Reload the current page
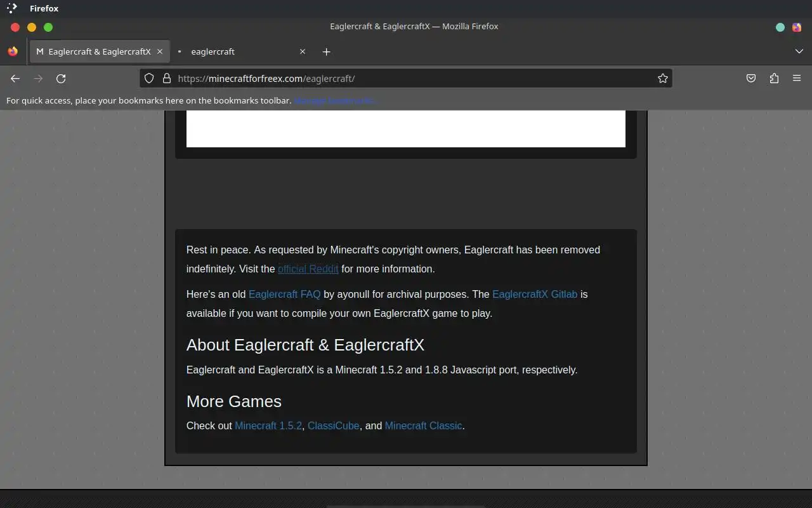Viewport: 812px width, 508px height. [61, 78]
